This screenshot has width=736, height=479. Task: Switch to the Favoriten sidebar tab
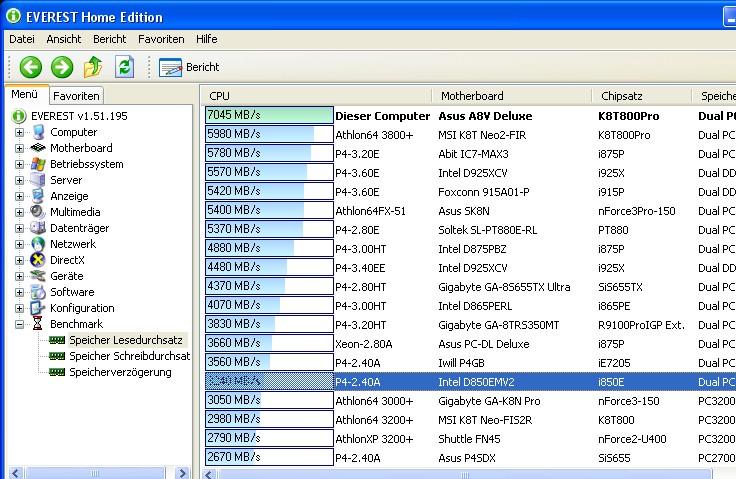click(76, 96)
